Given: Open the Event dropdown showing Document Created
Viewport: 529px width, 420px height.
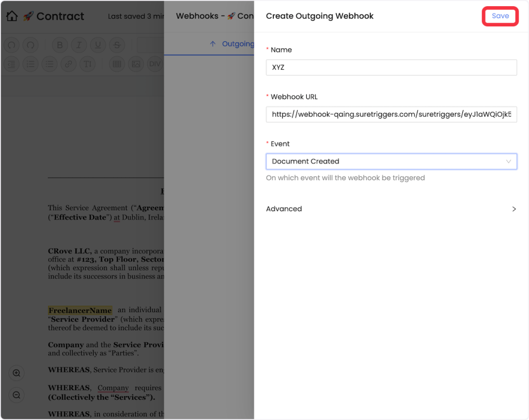Looking at the screenshot, I should tap(391, 161).
